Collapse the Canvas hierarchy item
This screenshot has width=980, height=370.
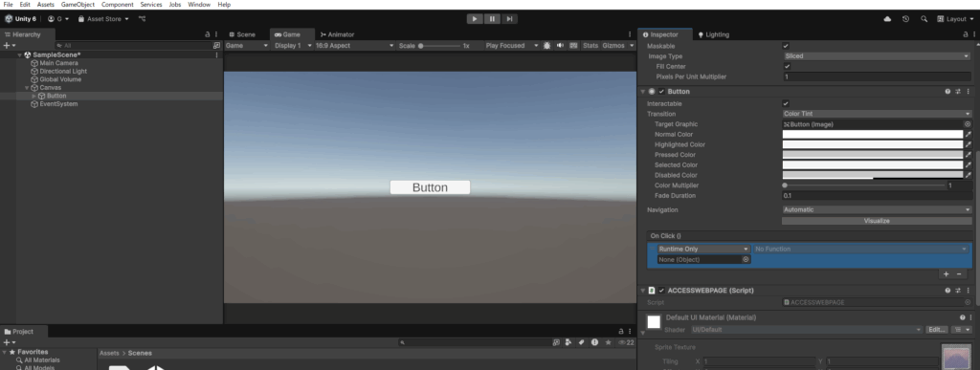27,88
